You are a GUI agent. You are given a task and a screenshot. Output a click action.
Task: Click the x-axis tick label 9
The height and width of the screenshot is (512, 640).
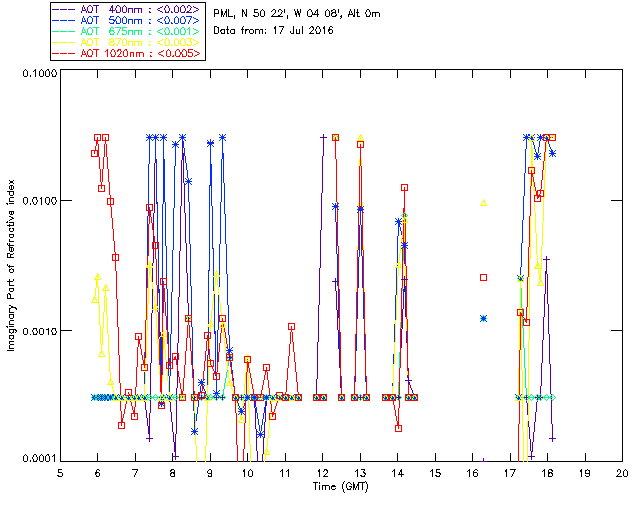pos(210,473)
